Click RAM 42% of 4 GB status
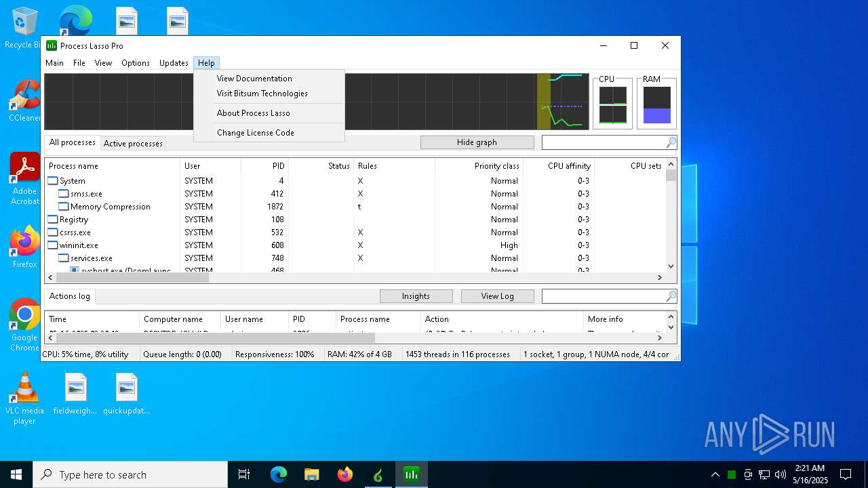 359,354
